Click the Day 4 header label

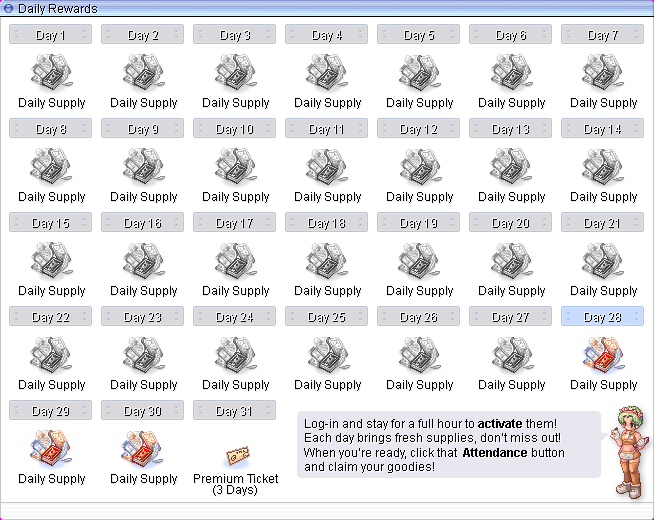(326, 35)
